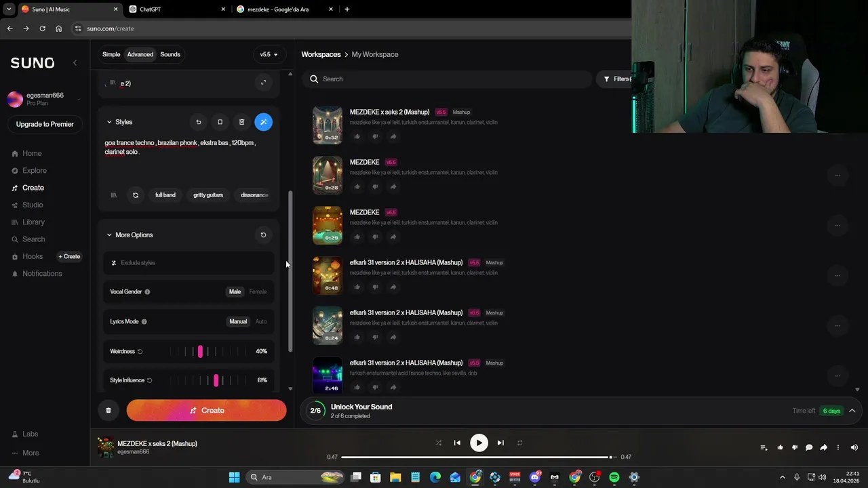Image resolution: width=868 pixels, height=488 pixels.
Task: Expand the Unlock Your Sound panel chevron
Action: 852,411
